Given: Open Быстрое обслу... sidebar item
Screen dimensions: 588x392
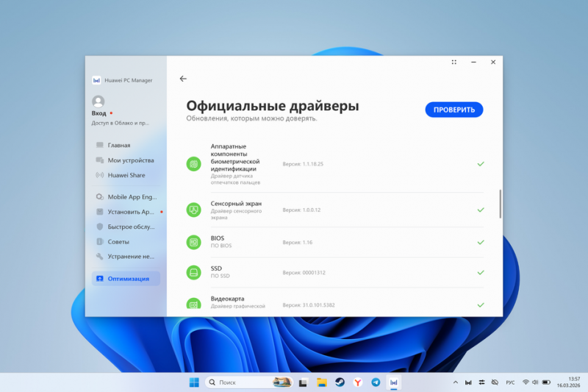Looking at the screenshot, I should pos(126,227).
